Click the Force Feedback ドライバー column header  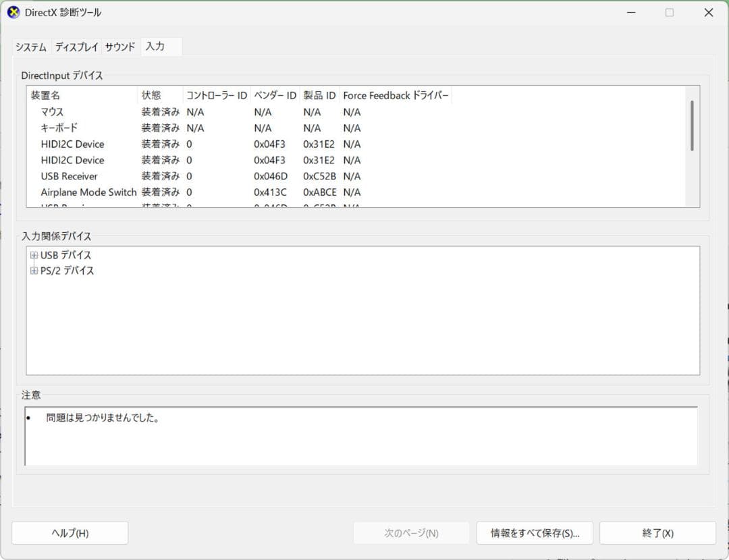point(396,95)
